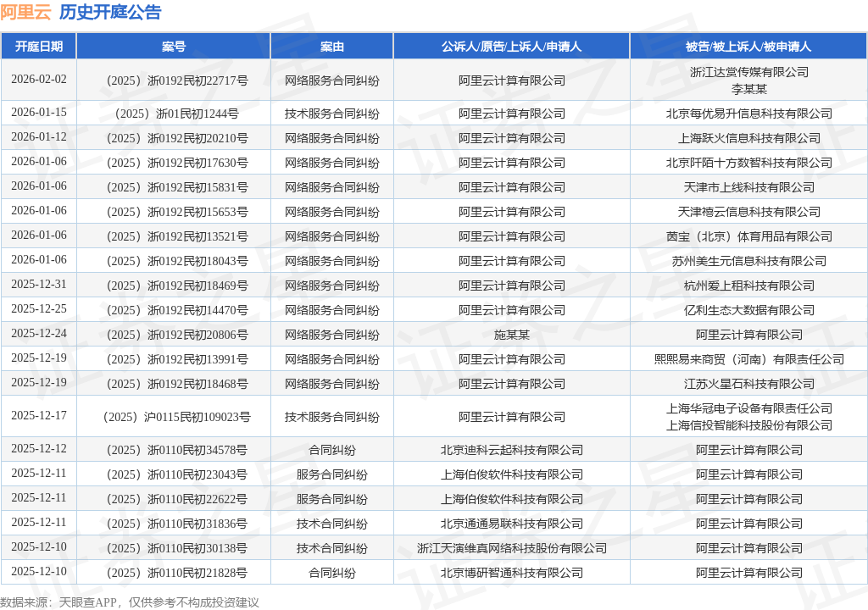Click the date 2026-02-02
Viewport: 868px width, 610px height.
pos(39,79)
